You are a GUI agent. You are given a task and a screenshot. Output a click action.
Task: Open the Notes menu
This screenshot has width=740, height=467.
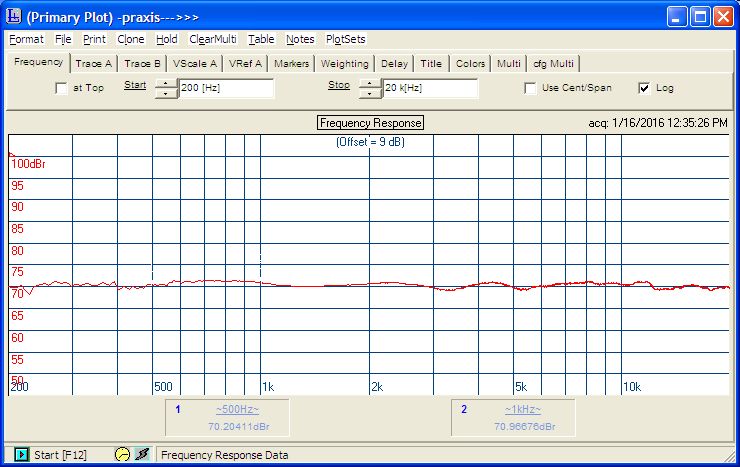pos(300,39)
